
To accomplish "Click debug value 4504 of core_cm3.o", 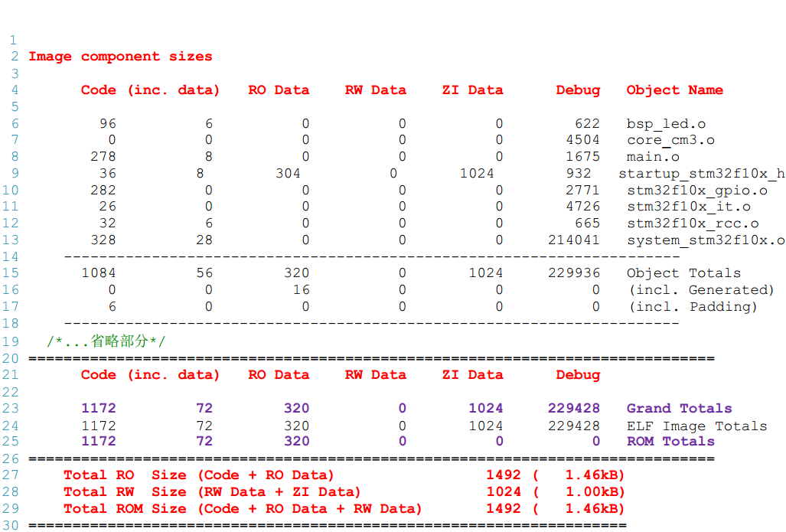I will (582, 140).
